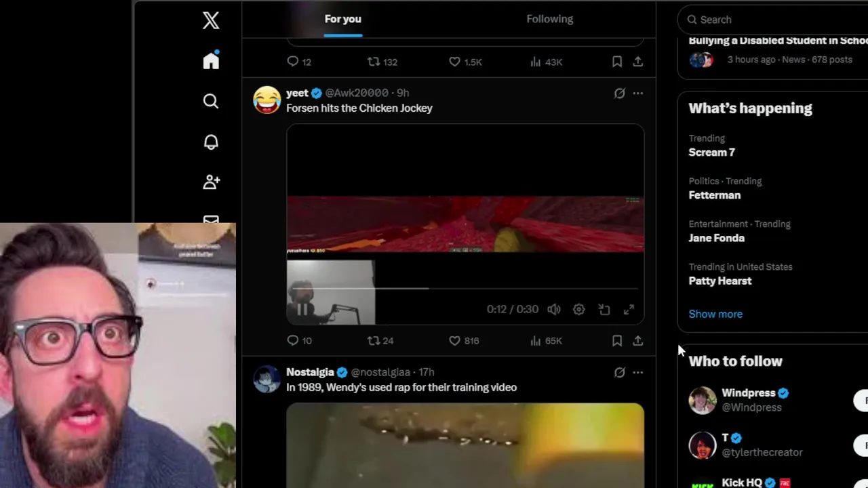Screen dimensions: 868x488
Task: Repost the post with 132 reposts
Action: [382, 62]
